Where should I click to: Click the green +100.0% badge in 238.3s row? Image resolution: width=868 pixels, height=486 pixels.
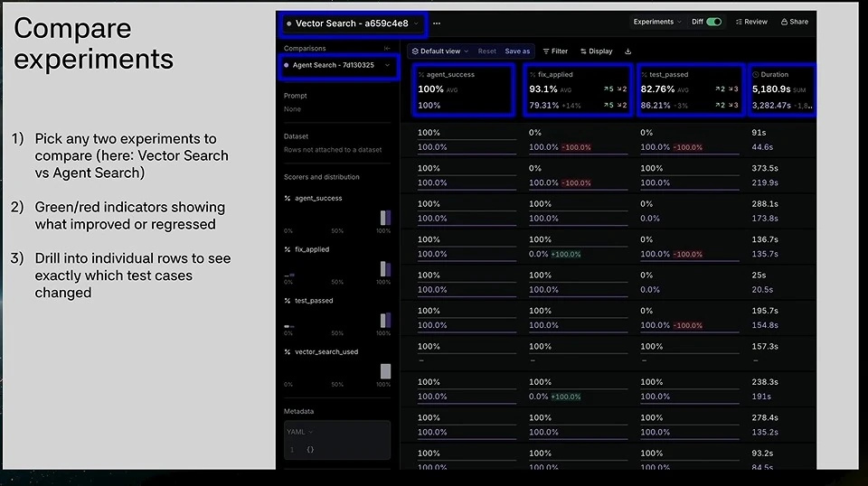[566, 397]
